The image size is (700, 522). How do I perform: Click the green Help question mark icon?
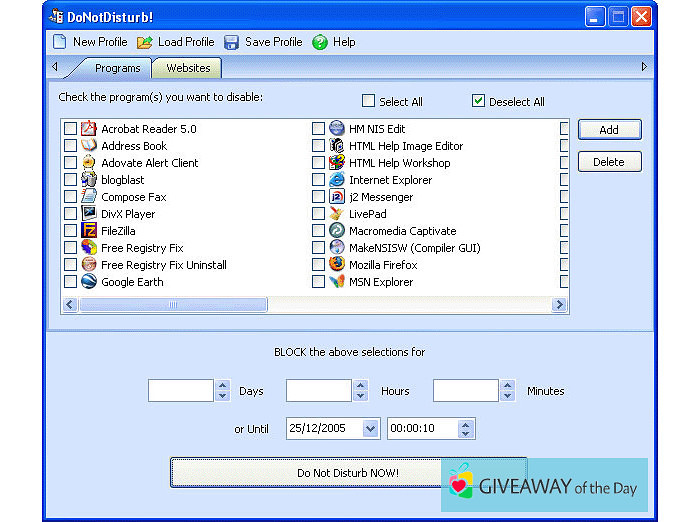(320, 42)
